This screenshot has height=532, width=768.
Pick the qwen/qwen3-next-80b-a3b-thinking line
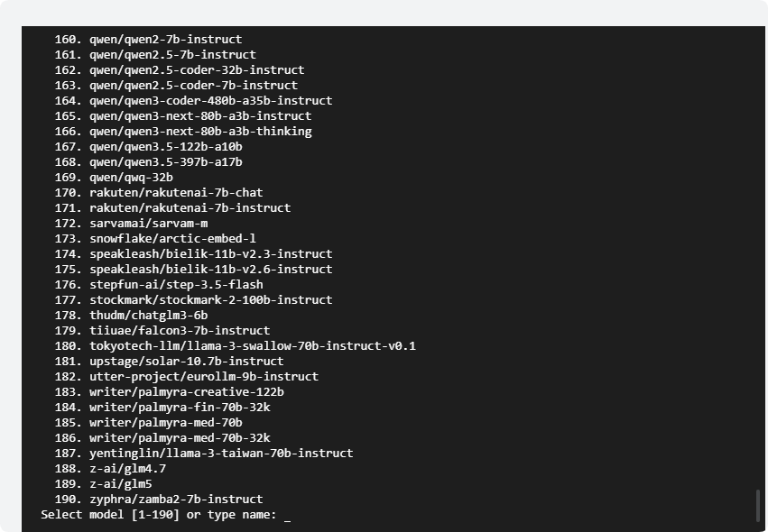point(200,131)
